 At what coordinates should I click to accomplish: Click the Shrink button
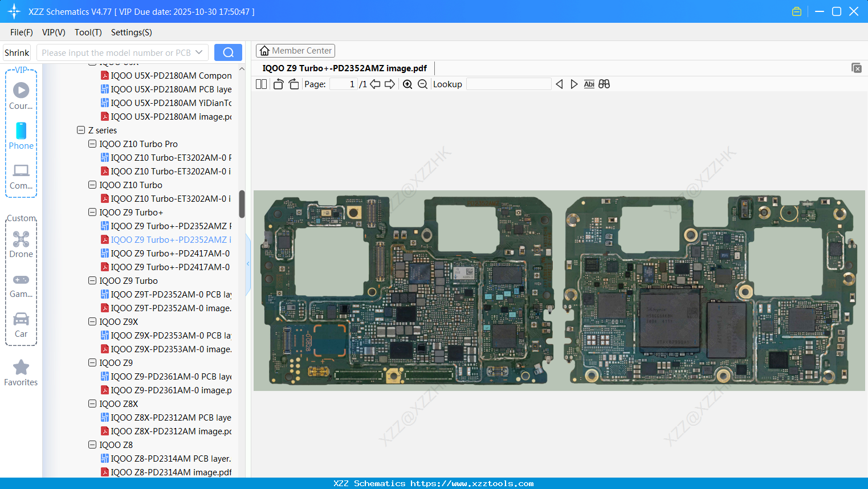[x=17, y=52]
